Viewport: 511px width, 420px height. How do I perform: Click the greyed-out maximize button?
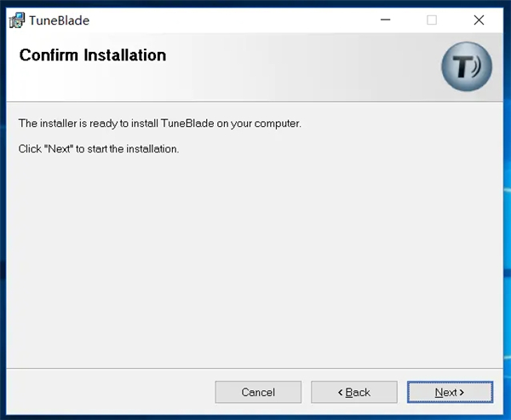432,20
